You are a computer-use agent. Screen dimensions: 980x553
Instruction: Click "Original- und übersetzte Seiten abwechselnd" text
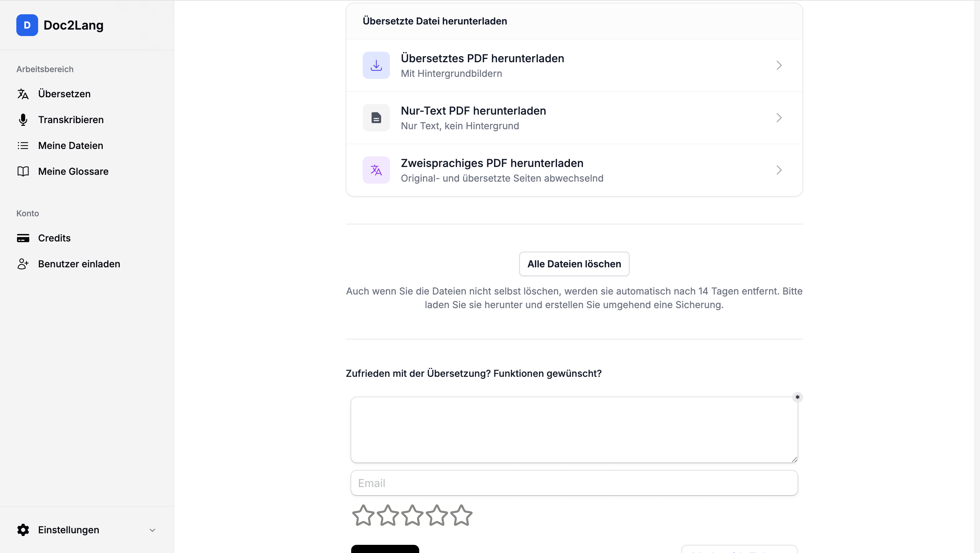point(502,178)
